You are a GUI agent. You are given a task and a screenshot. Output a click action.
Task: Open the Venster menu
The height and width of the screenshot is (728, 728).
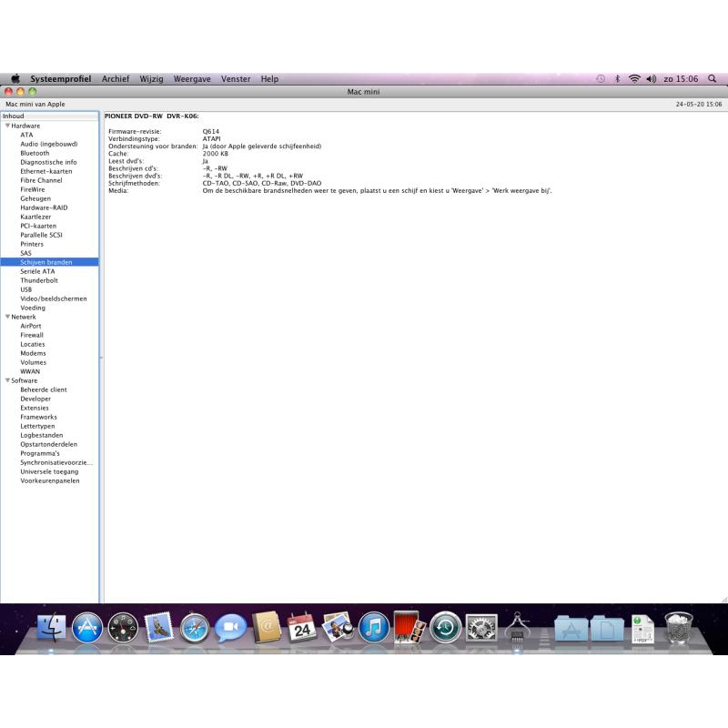(236, 79)
